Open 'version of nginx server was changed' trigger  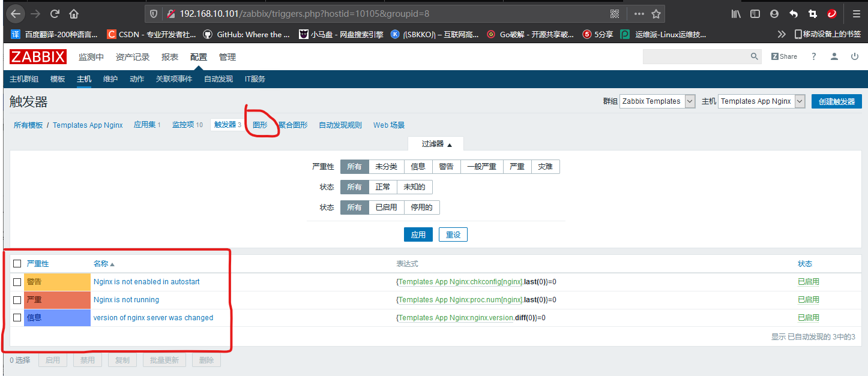[153, 318]
